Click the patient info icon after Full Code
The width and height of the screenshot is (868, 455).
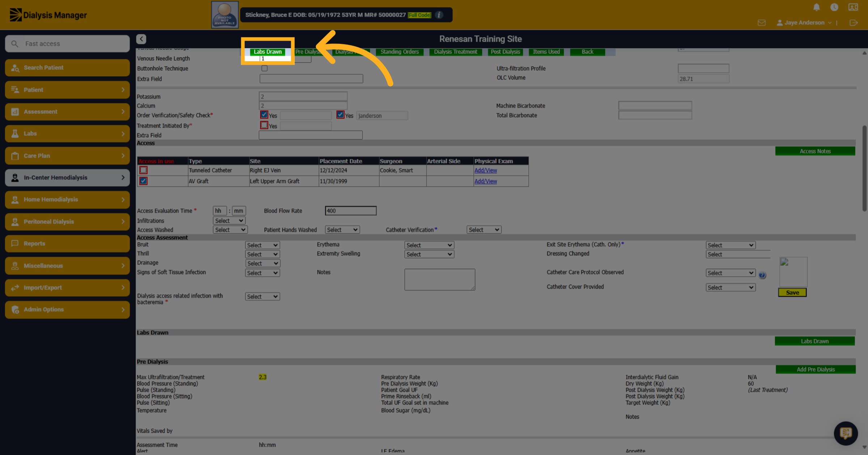coord(439,15)
